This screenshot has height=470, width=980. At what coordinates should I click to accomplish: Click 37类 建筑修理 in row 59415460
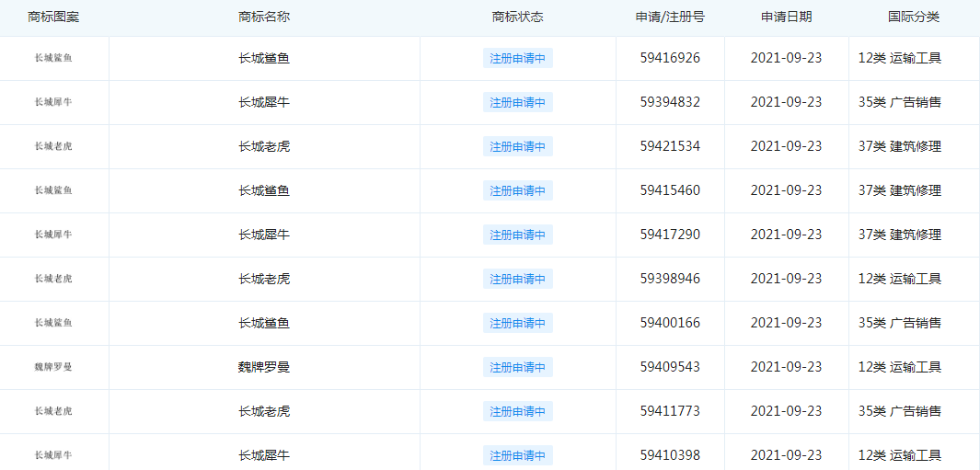[x=900, y=190]
